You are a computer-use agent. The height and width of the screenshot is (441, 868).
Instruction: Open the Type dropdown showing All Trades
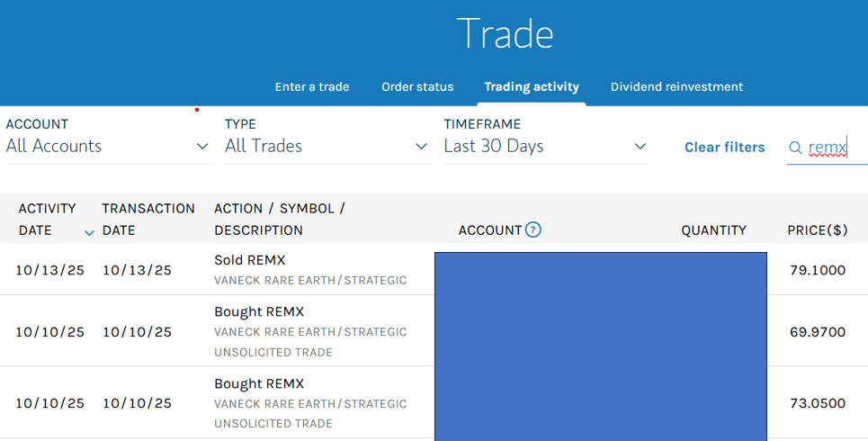327,147
